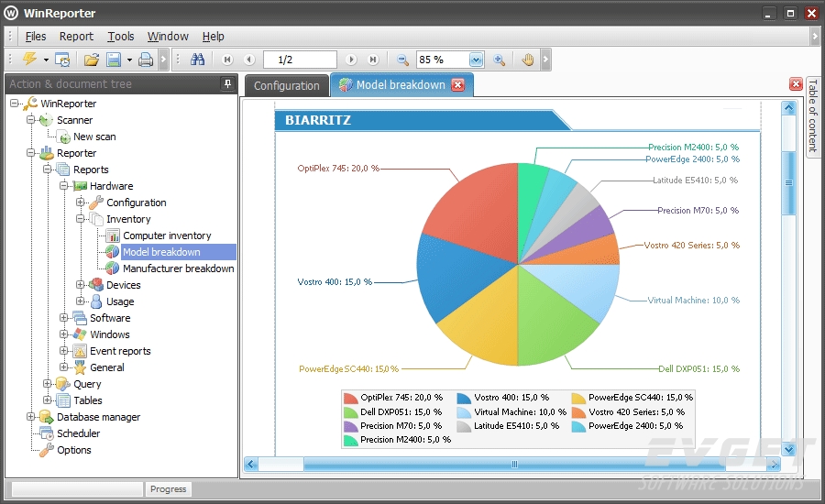This screenshot has width=825, height=504.
Task: Select the Usage tree item
Action: pyautogui.click(x=120, y=301)
